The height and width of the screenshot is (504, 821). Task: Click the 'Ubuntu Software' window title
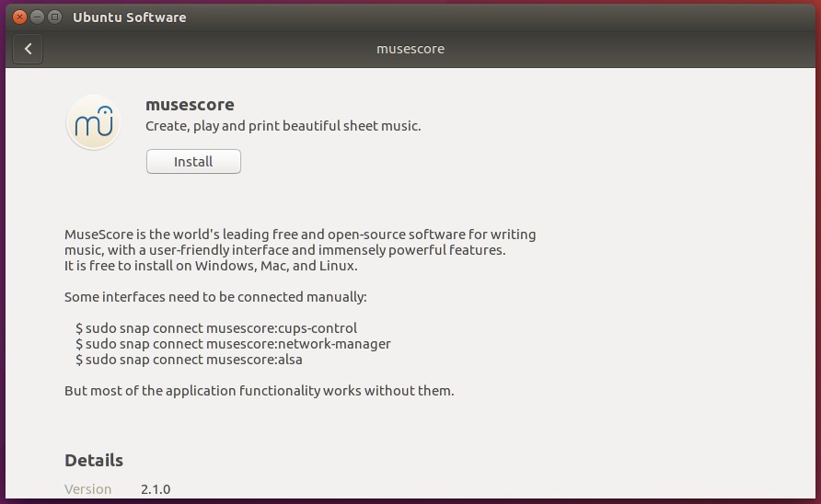pyautogui.click(x=130, y=17)
